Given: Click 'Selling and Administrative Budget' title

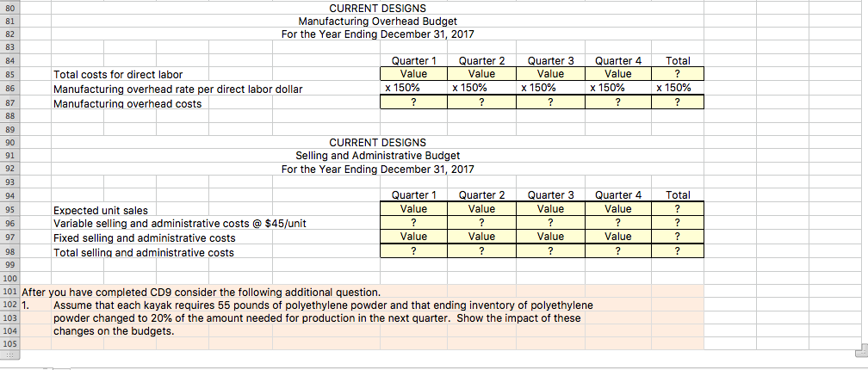Looking at the screenshot, I should point(377,156).
